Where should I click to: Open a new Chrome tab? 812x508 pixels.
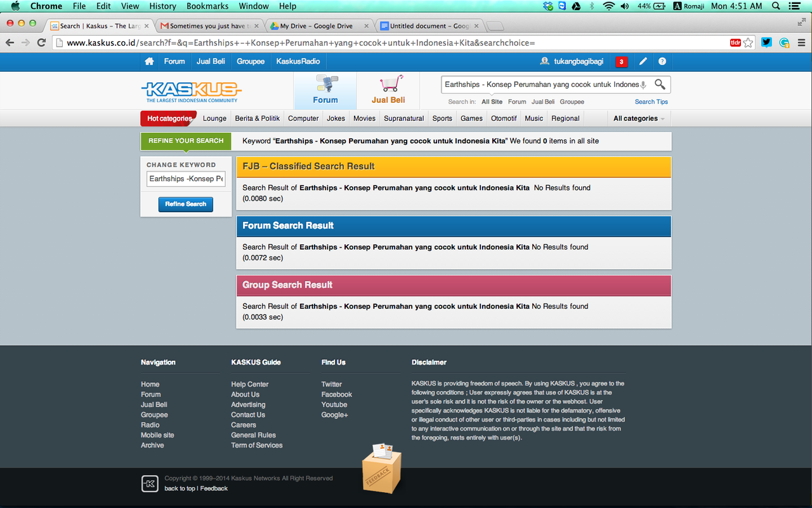pyautogui.click(x=495, y=26)
